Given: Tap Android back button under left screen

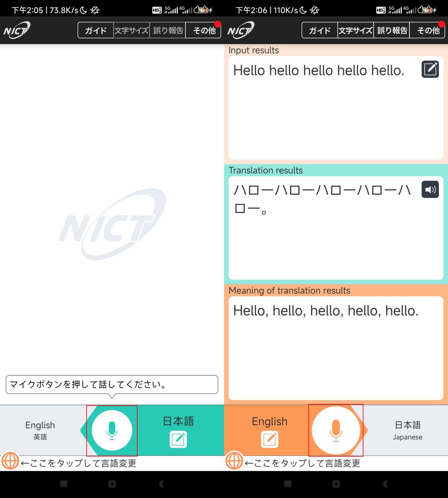Looking at the screenshot, I should click(x=161, y=483).
